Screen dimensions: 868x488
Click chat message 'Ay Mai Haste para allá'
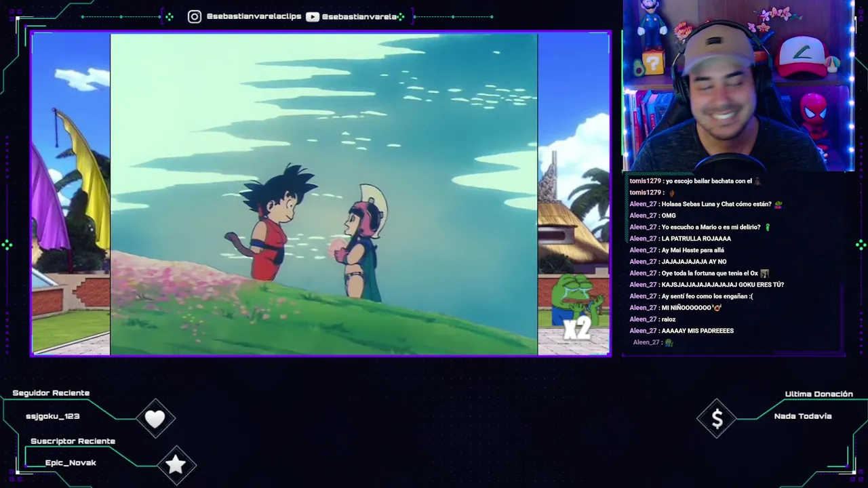pos(693,250)
